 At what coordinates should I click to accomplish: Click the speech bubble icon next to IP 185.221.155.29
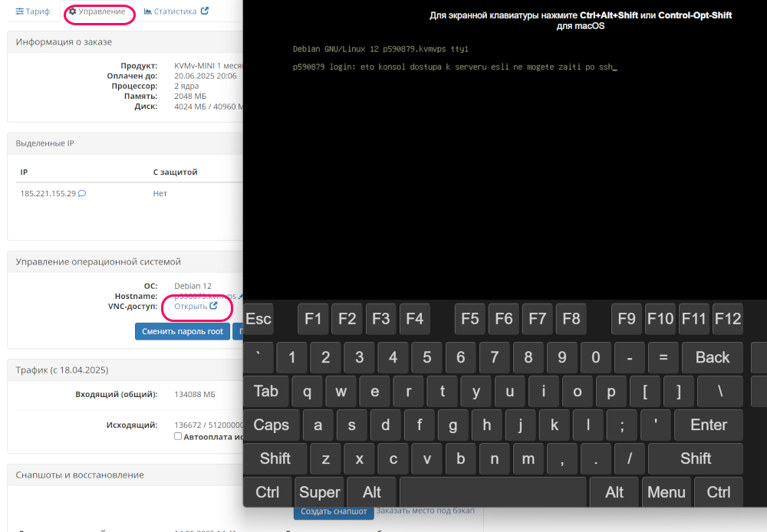[x=82, y=194]
